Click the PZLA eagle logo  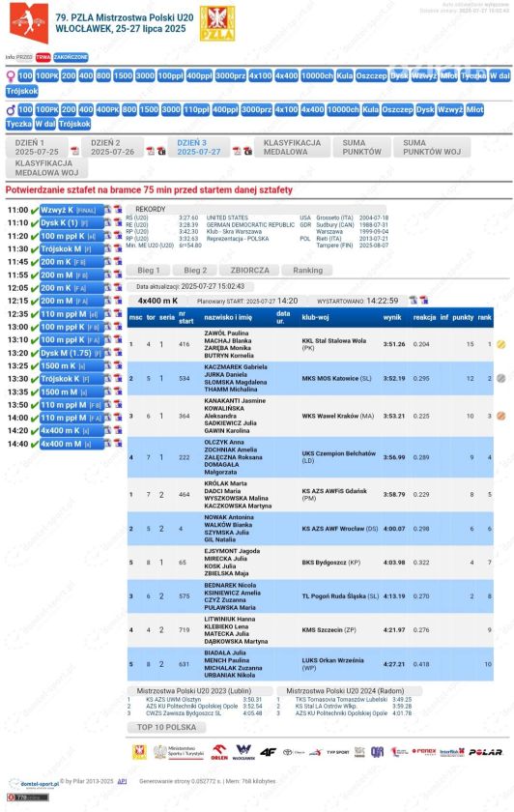216,24
